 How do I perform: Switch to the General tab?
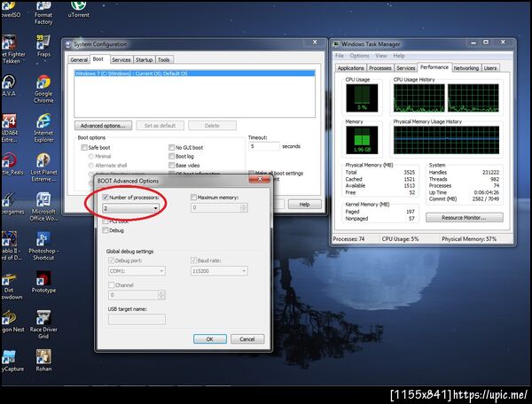[x=79, y=59]
